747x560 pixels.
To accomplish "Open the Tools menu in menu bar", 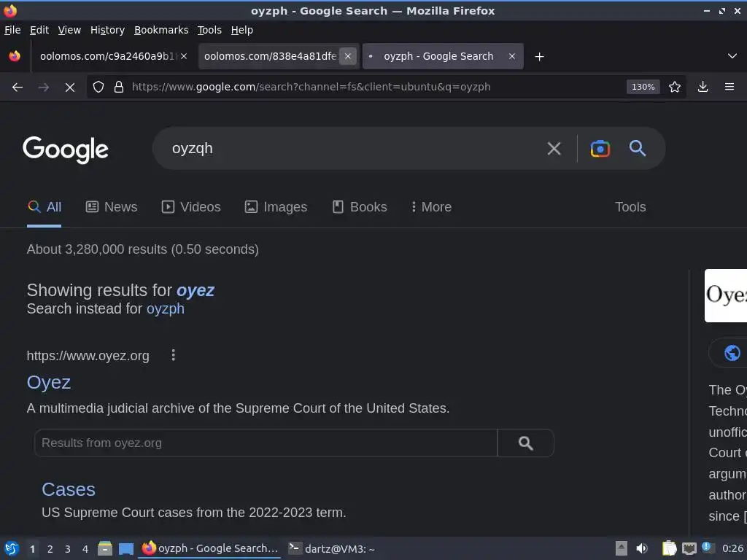I will click(x=209, y=30).
